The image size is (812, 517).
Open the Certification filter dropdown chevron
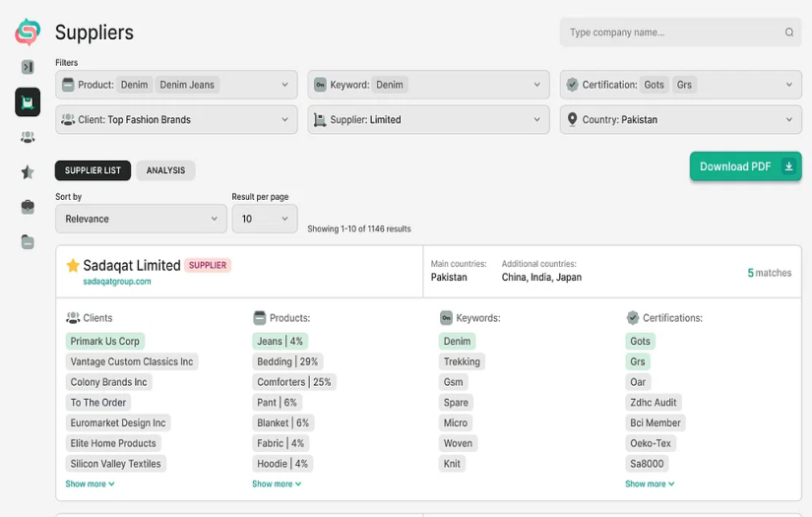click(x=788, y=85)
